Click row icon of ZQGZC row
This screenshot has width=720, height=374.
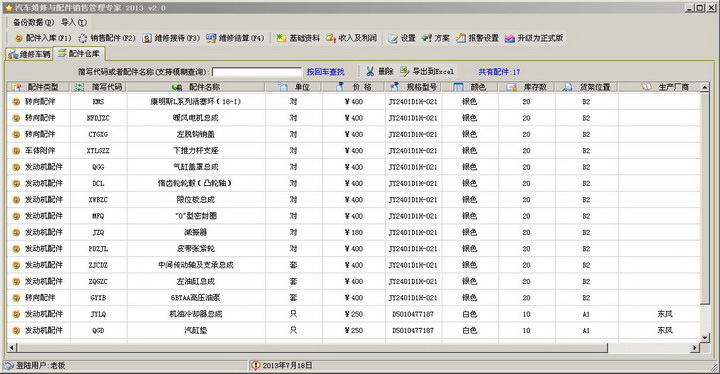[17, 282]
